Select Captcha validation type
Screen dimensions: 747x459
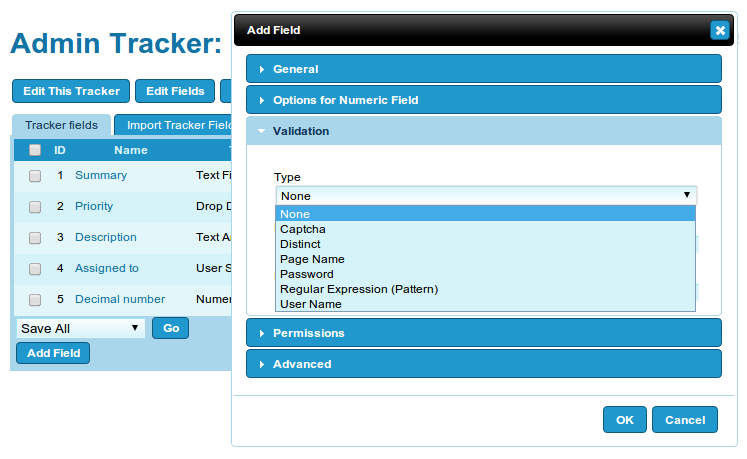coord(303,229)
